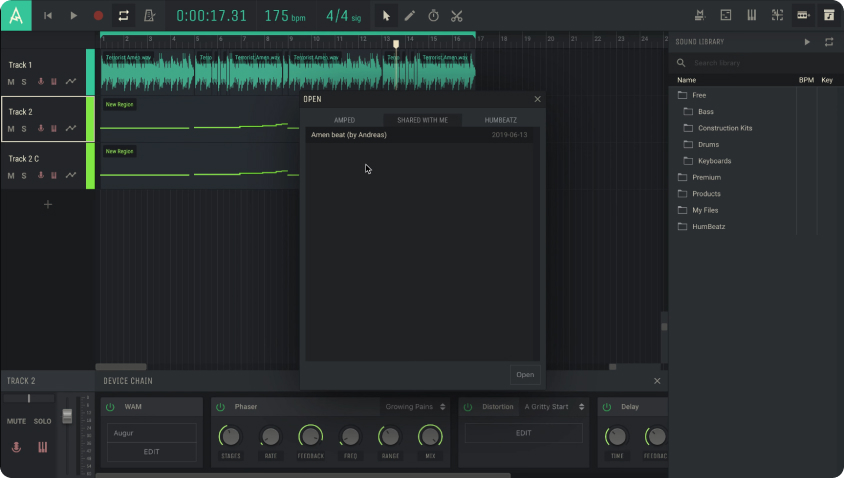Switch to the HUMBEATZ tab
The width and height of the screenshot is (844, 478).
(x=501, y=120)
